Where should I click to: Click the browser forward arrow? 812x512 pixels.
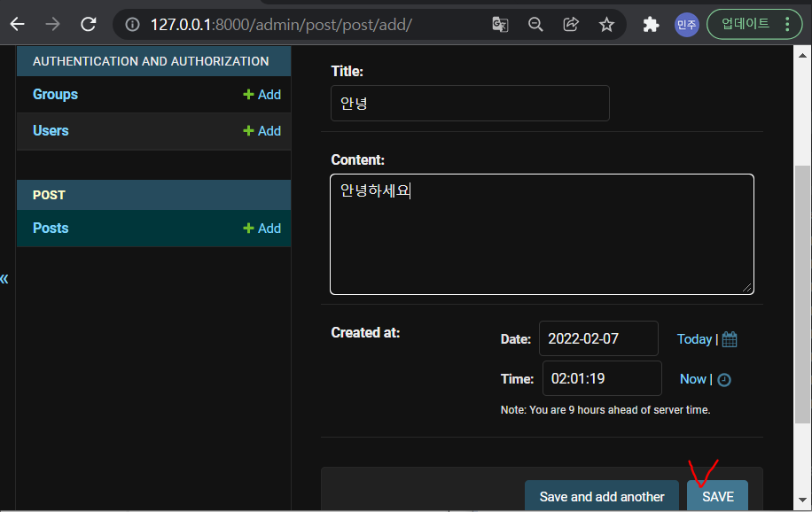(53, 24)
